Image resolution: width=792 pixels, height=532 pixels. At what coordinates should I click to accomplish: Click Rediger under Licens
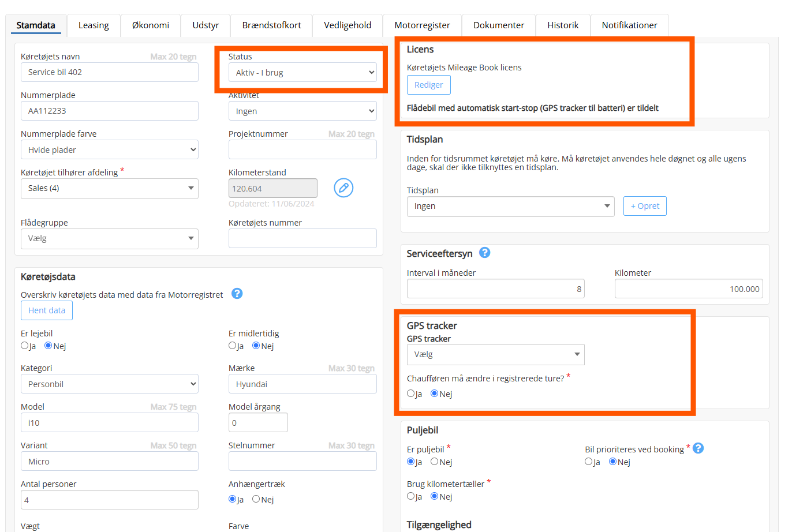[x=428, y=85]
